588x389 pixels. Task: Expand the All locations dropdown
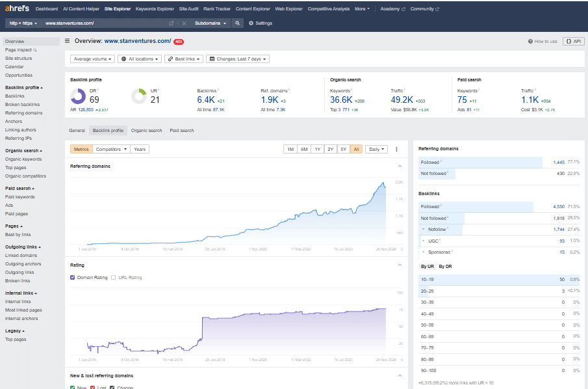139,59
